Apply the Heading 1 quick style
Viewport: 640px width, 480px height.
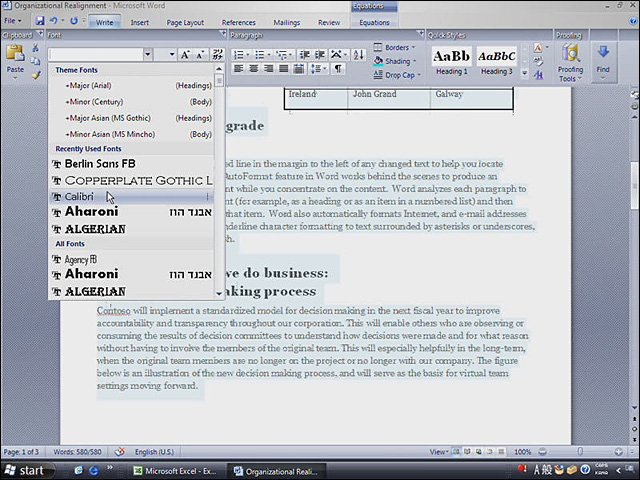[451, 61]
